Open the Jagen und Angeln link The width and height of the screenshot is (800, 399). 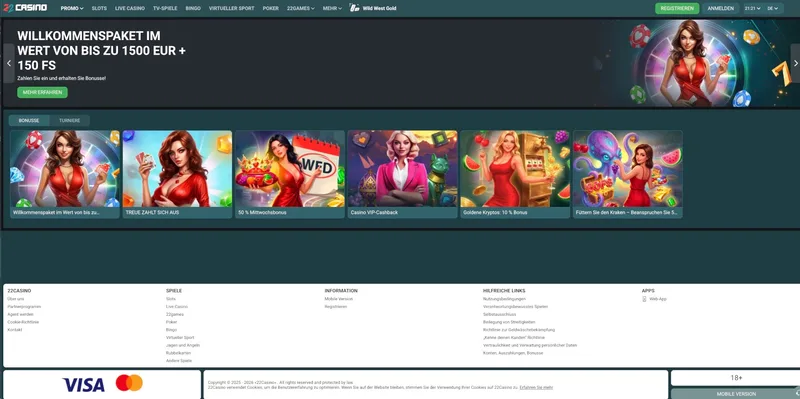click(x=183, y=345)
